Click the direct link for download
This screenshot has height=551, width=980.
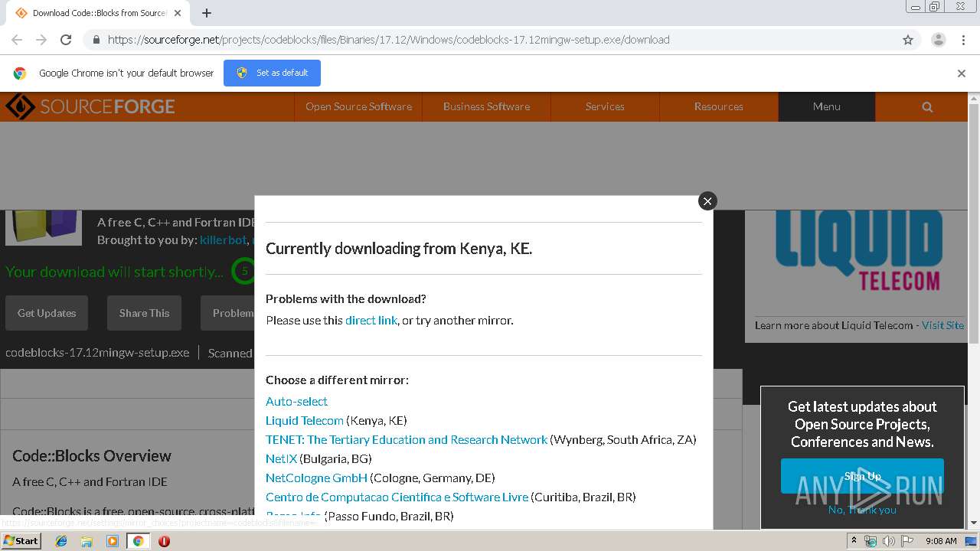coord(371,320)
